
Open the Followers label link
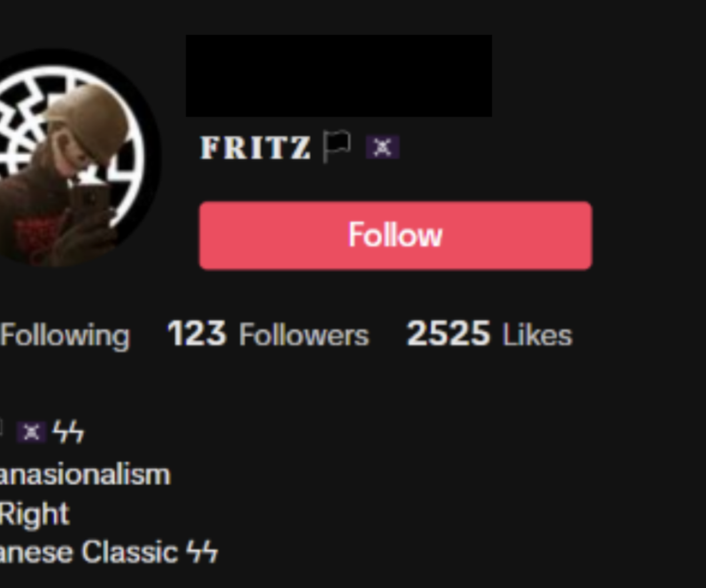click(x=304, y=335)
